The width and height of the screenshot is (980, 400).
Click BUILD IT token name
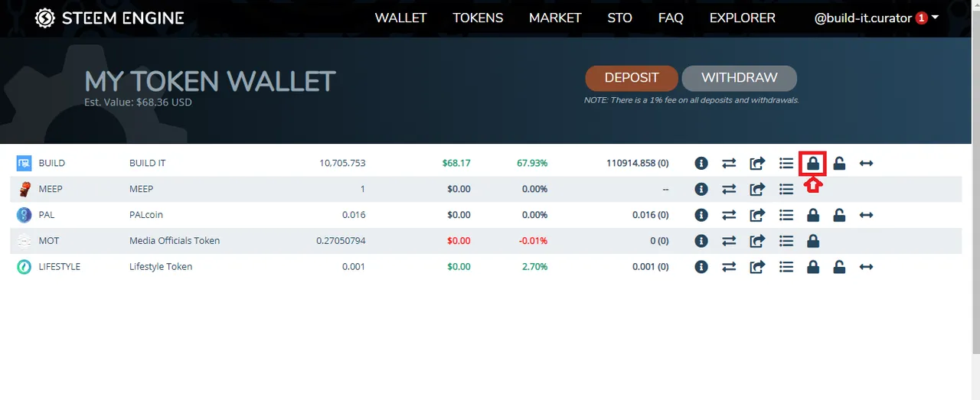(x=147, y=163)
